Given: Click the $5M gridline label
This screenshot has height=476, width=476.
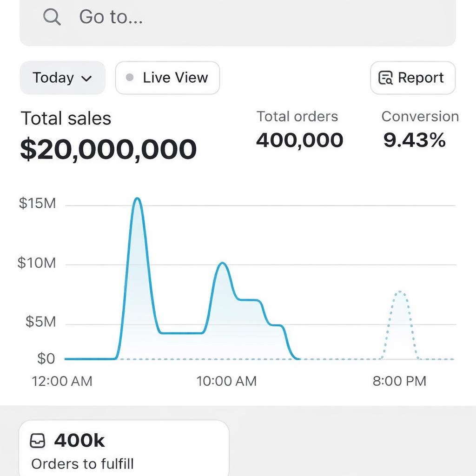Looking at the screenshot, I should tap(40, 322).
